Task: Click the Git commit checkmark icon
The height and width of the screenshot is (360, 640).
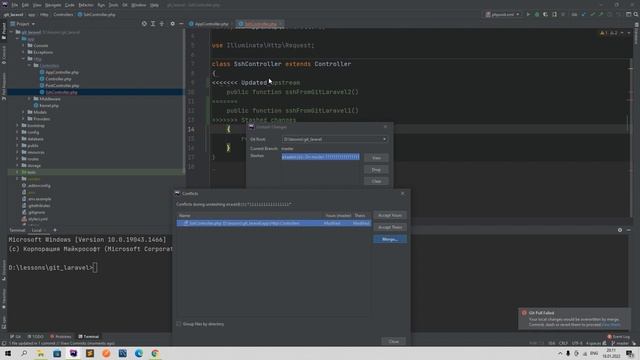Action: [x=592, y=14]
